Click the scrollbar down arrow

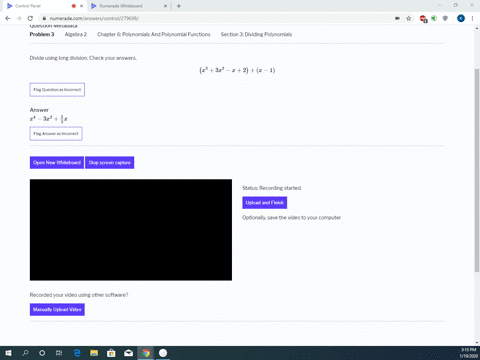coord(477,342)
